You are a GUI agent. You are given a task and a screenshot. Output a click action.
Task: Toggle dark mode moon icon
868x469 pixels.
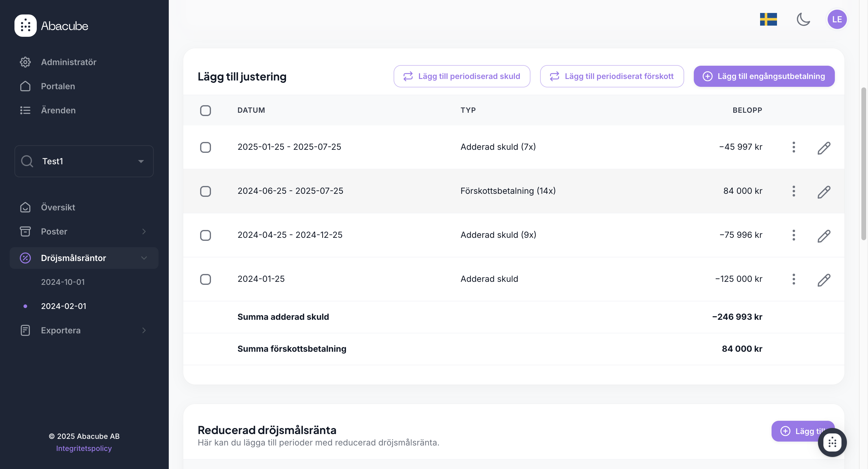(803, 19)
